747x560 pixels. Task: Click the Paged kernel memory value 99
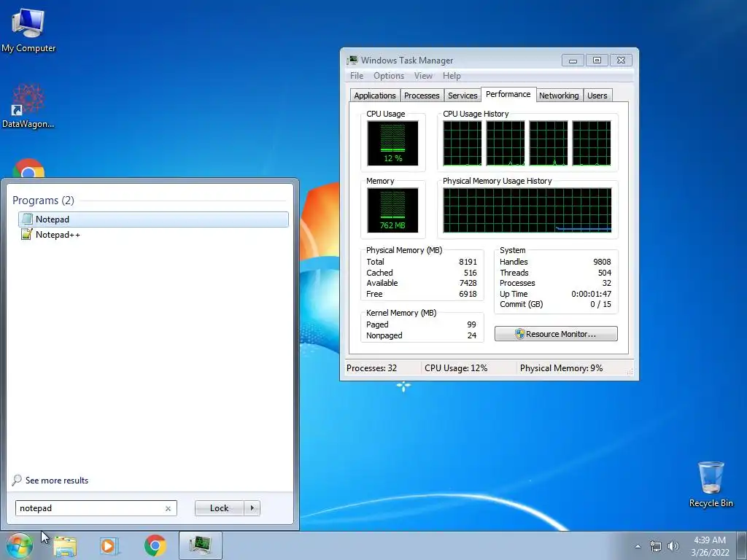click(472, 324)
